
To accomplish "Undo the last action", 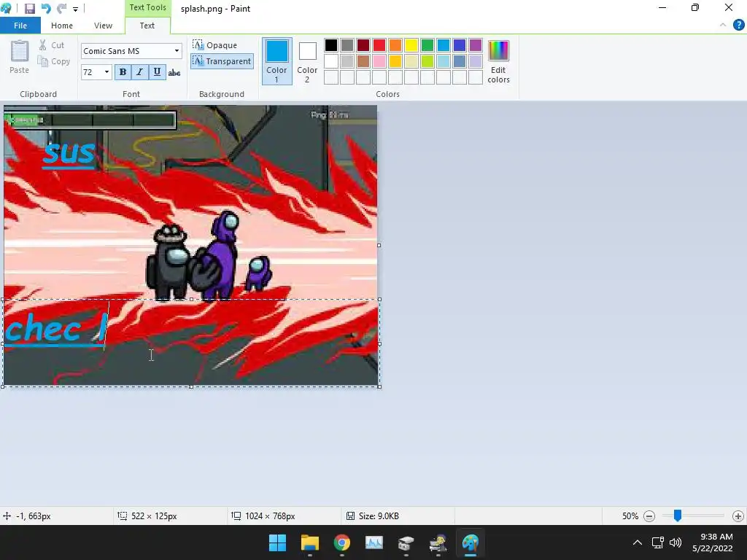I will pos(46,9).
